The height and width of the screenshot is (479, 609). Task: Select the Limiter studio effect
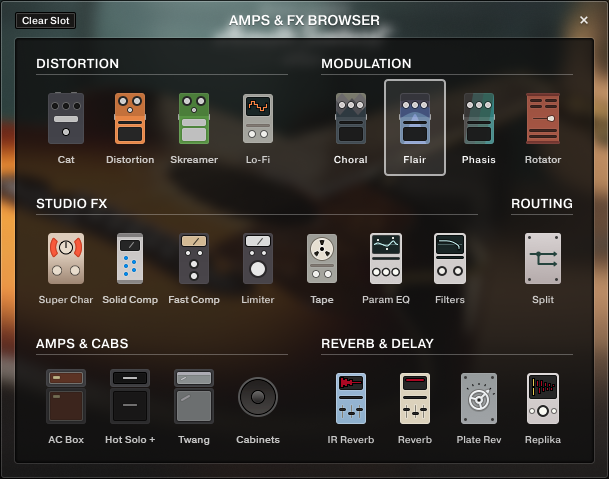click(x=258, y=260)
